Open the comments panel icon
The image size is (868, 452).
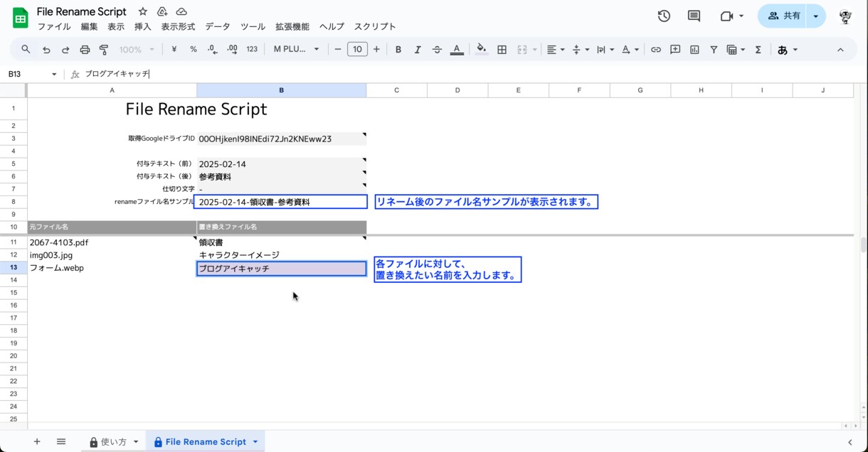[694, 16]
